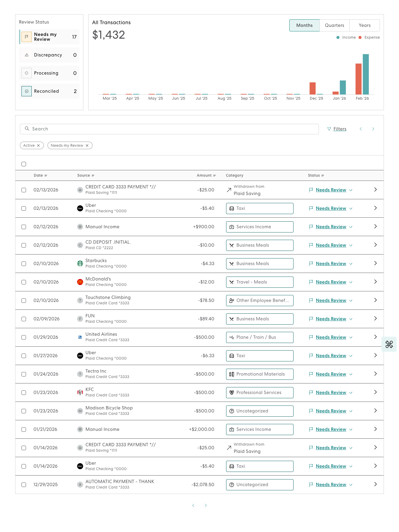The image size is (399, 532).
Task: Check the Madison Bicycle Shop row checkbox
Action: coord(24,411)
